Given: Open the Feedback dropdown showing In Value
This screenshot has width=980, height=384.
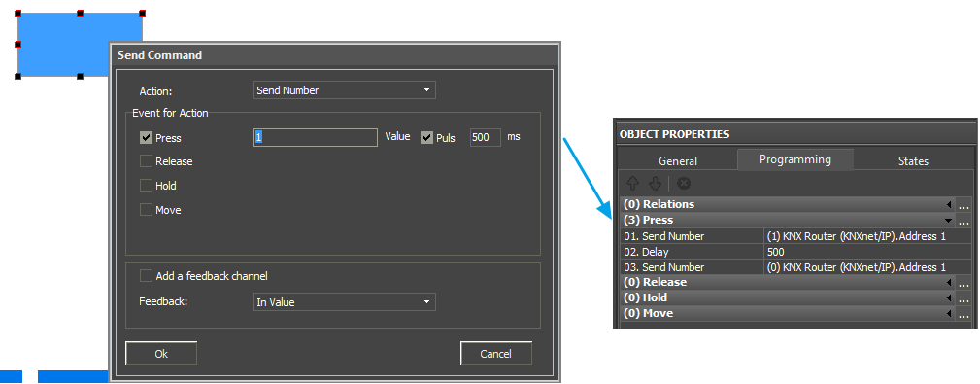Looking at the screenshot, I should 345,302.
